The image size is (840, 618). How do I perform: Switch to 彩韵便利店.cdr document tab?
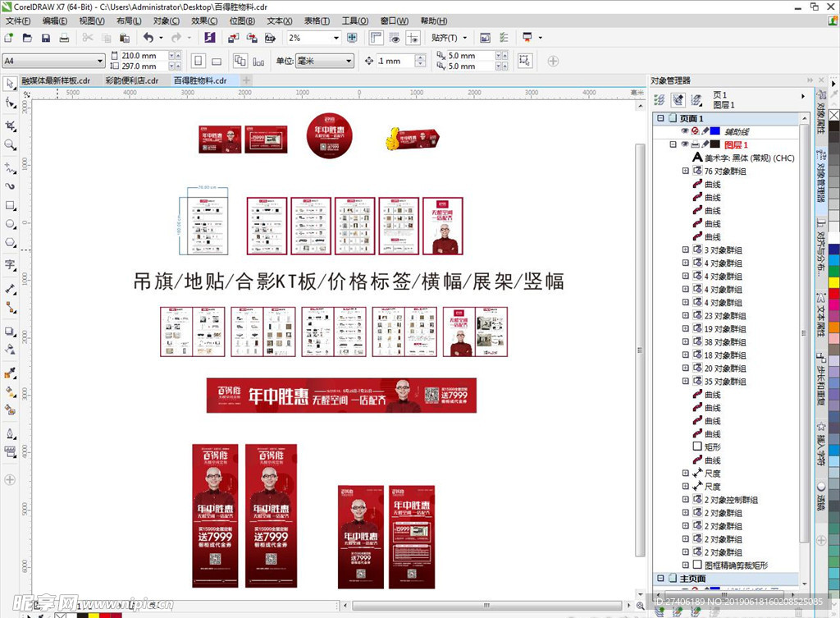pyautogui.click(x=132, y=80)
